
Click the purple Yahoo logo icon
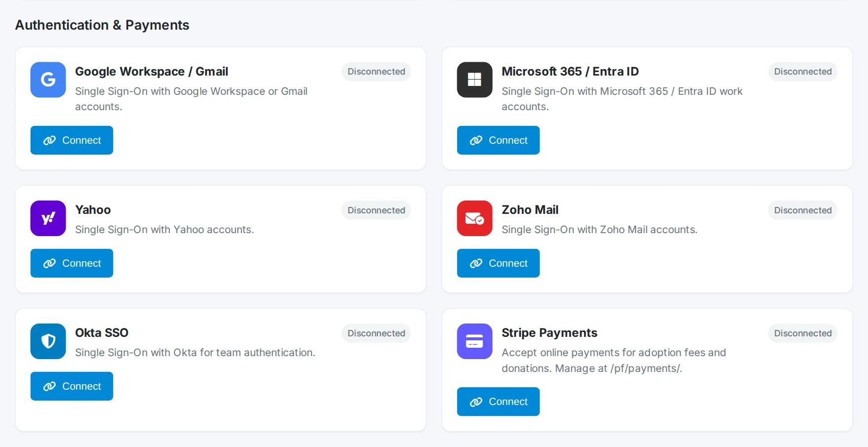(48, 218)
